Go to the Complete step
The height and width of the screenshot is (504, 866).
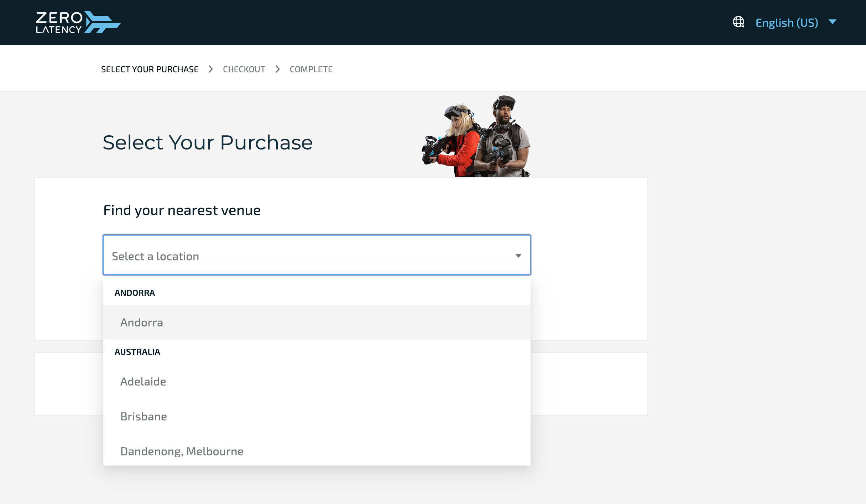pyautogui.click(x=311, y=69)
